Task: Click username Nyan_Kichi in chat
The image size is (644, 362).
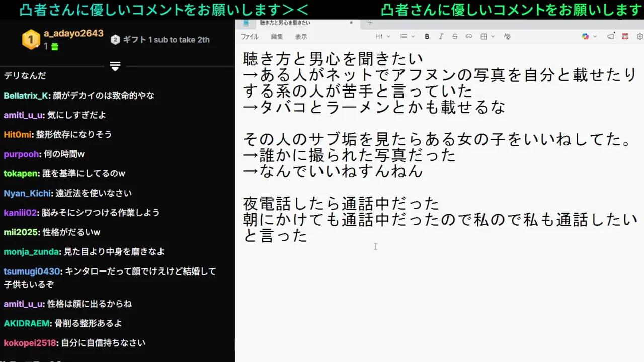Action: pos(27,194)
